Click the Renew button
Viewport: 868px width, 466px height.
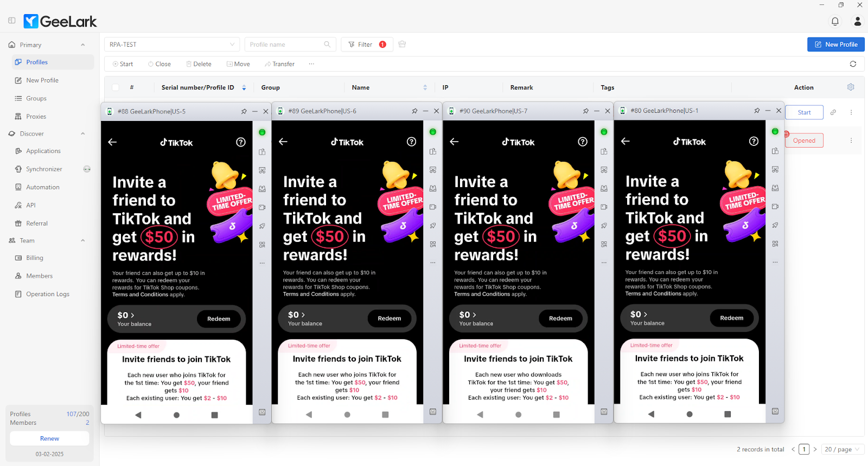pyautogui.click(x=49, y=438)
